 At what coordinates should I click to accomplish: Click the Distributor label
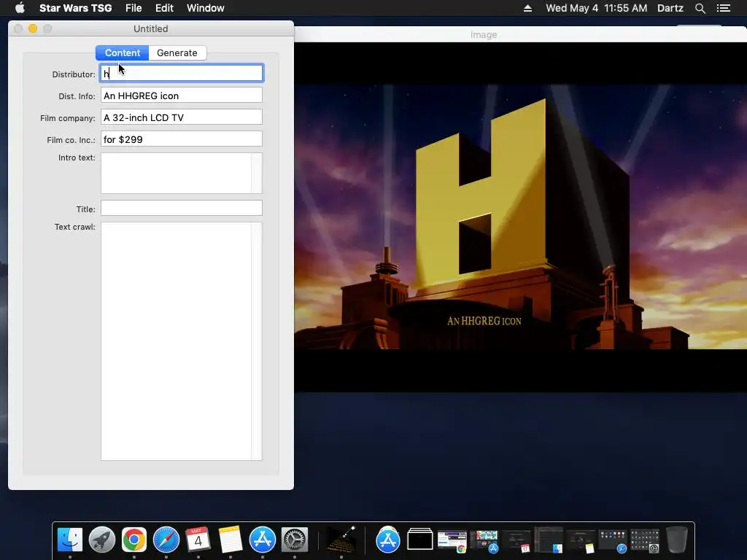click(x=74, y=74)
